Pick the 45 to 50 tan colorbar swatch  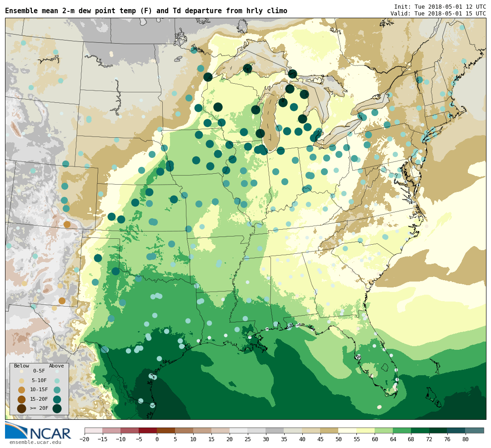(330, 430)
